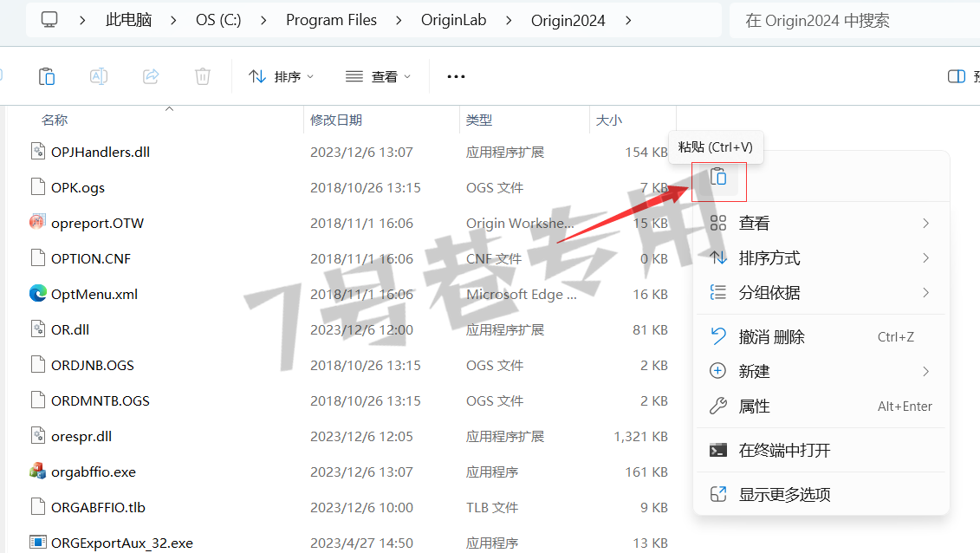Expand the chevron after OriginLab
Screen dimensions: 980x553
click(x=509, y=21)
